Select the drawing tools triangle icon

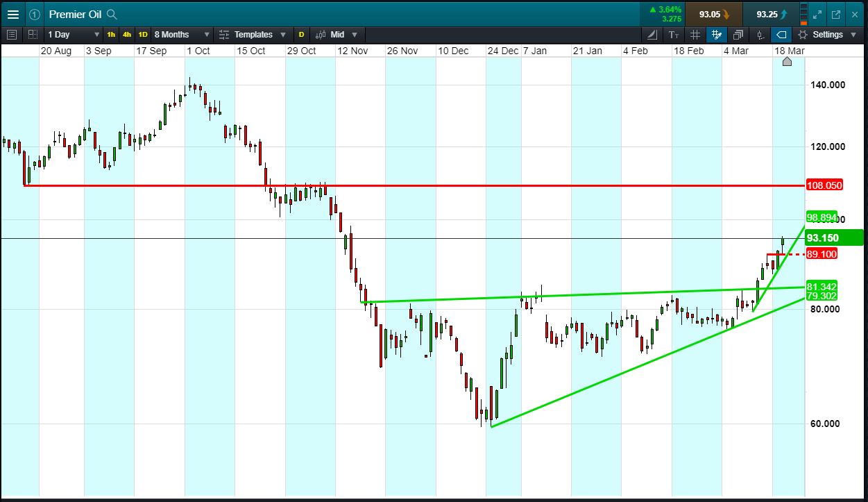pyautogui.click(x=652, y=34)
